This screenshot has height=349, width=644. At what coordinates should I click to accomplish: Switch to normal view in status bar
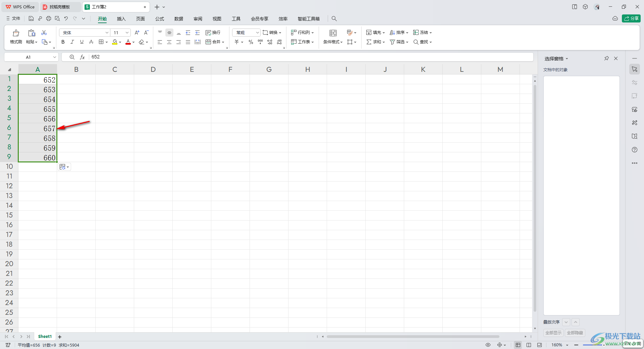click(x=518, y=345)
